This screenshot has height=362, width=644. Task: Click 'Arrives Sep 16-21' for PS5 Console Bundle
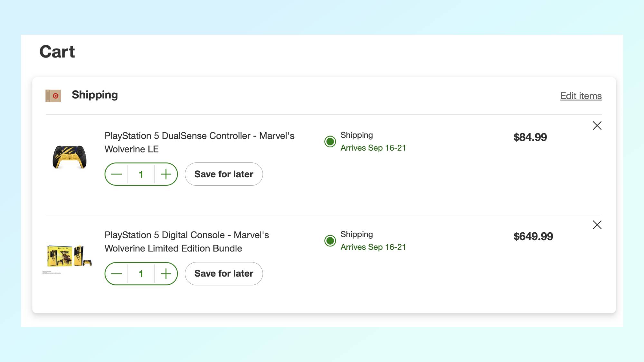(373, 247)
